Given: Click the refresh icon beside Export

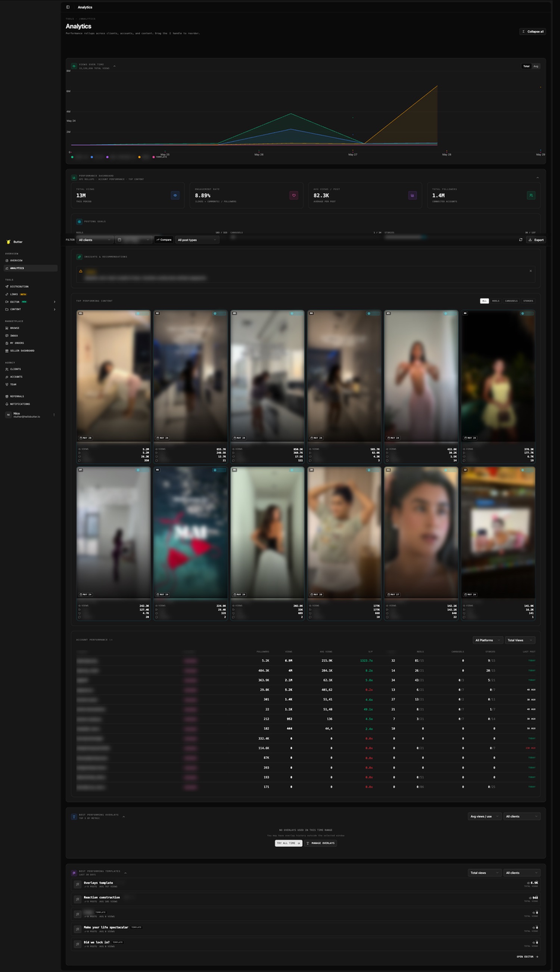Looking at the screenshot, I should tap(520, 240).
